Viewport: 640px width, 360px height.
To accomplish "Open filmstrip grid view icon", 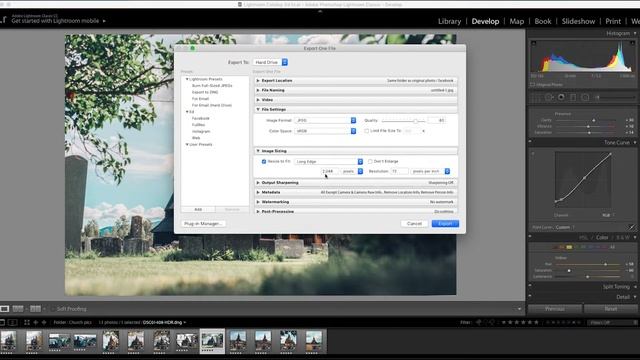I will point(27,322).
